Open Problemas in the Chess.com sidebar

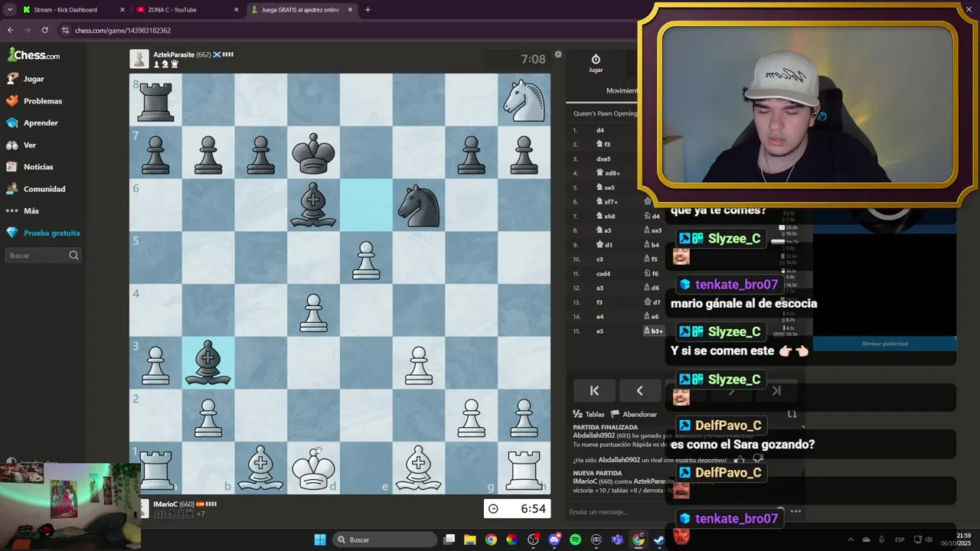click(x=34, y=101)
